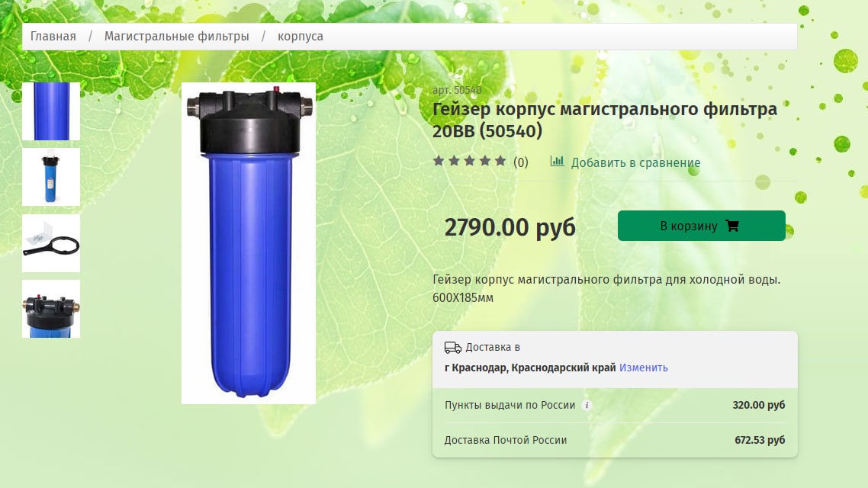Click the shopping cart icon in the green button
The image size is (868, 488).
(x=731, y=226)
